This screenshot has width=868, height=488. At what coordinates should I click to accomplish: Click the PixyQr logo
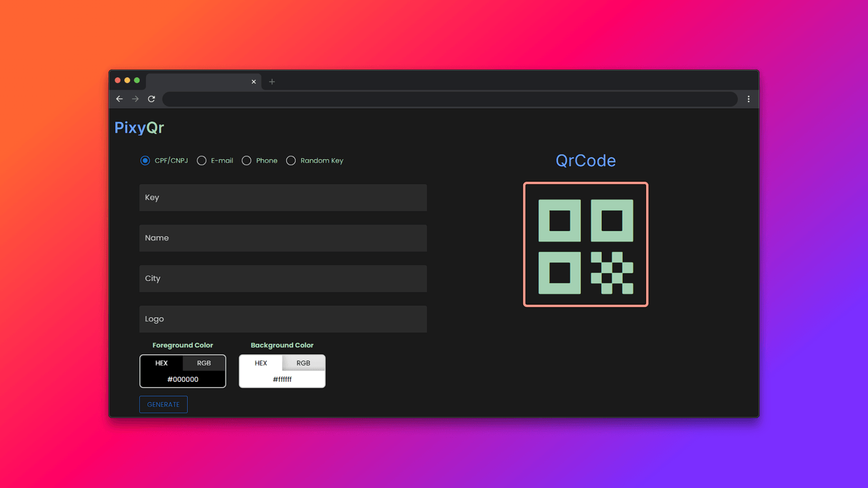[x=139, y=128]
